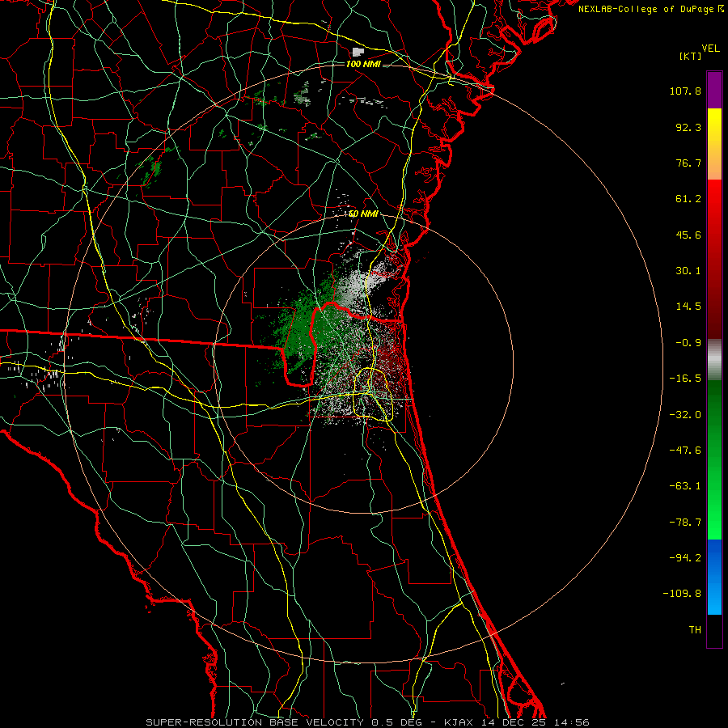Select the 76.7 legend value
This screenshot has height=728, width=728.
click(688, 163)
